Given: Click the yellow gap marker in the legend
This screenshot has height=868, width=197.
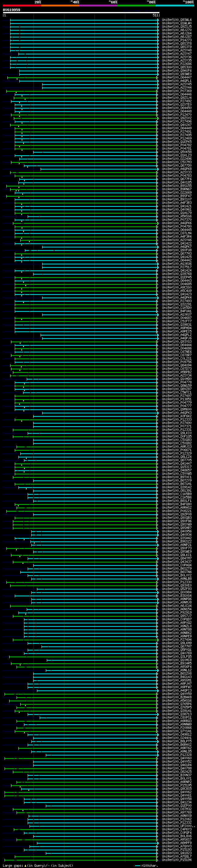Looking at the screenshot, I should [25, 866].
